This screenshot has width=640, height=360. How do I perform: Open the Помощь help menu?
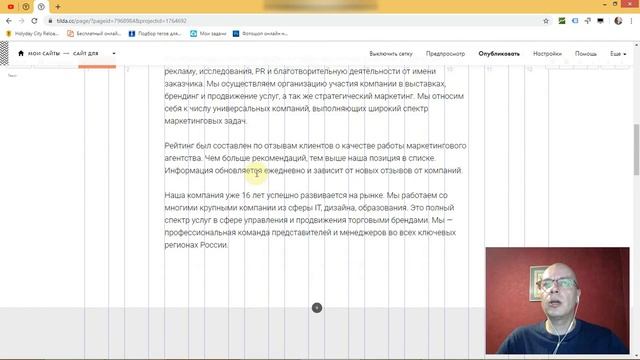click(x=586, y=53)
